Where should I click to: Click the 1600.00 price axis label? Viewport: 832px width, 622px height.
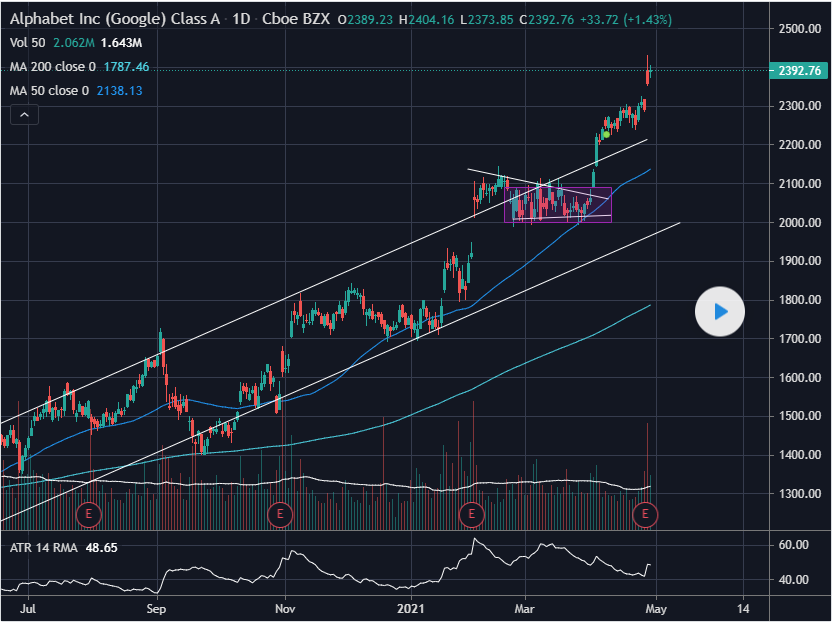[800, 377]
